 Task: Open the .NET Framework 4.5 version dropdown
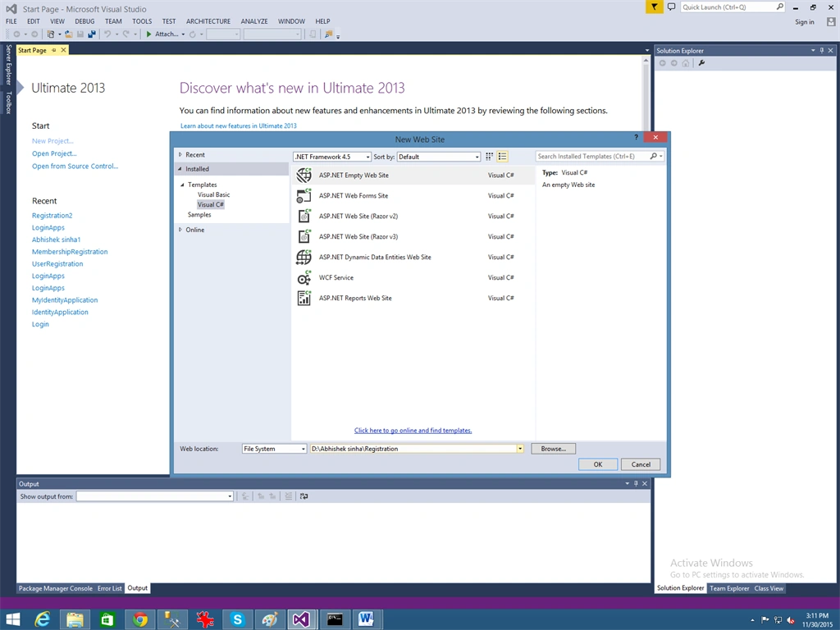point(332,157)
